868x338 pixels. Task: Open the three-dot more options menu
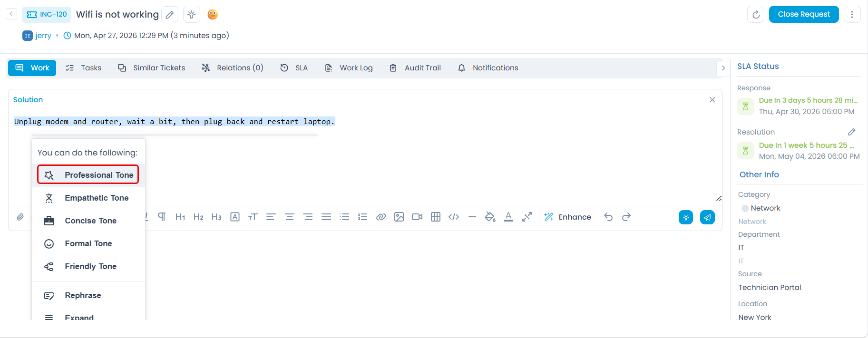852,15
